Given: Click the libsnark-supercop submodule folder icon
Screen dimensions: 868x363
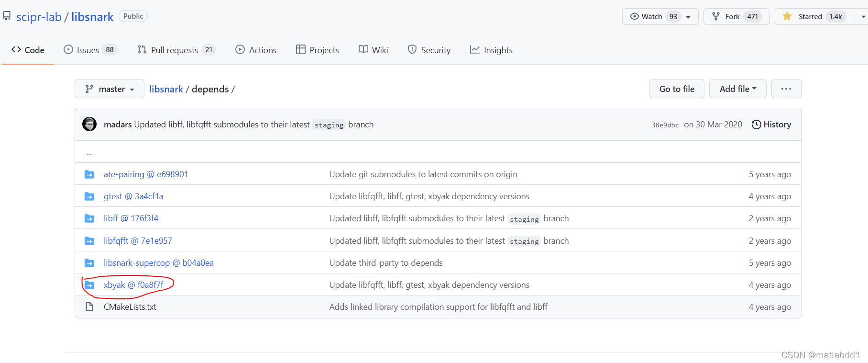Looking at the screenshot, I should [x=89, y=263].
